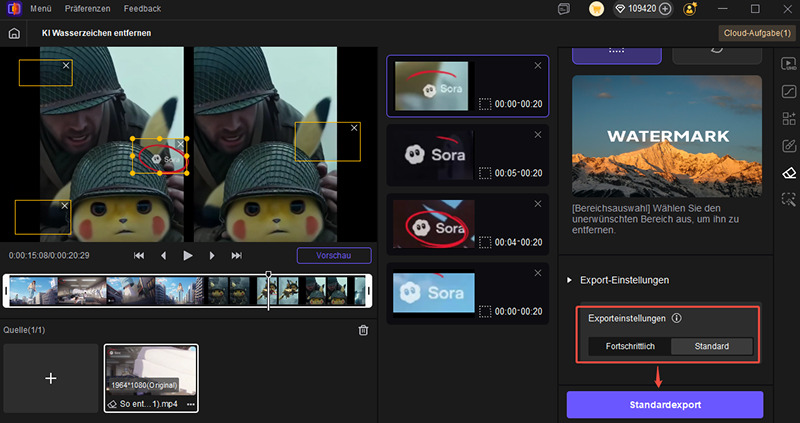This screenshot has width=800, height=423.
Task: Play the video preview
Action: [188, 256]
